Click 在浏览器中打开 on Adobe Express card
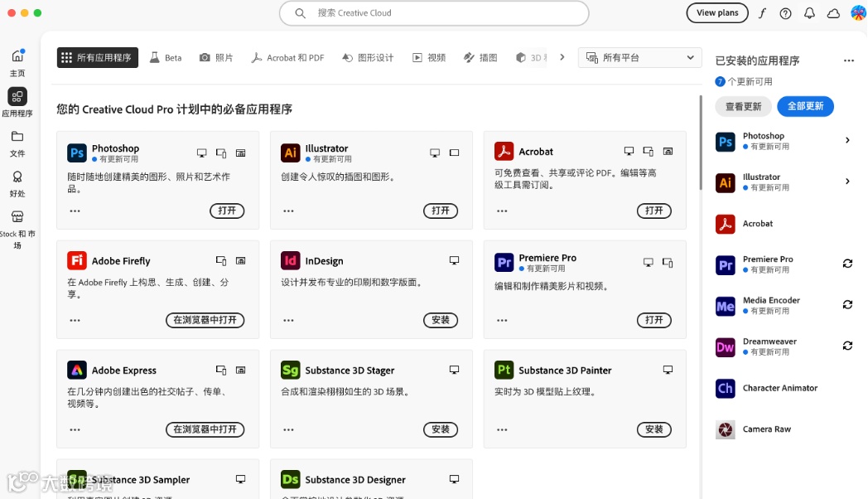The image size is (868, 499). [205, 429]
